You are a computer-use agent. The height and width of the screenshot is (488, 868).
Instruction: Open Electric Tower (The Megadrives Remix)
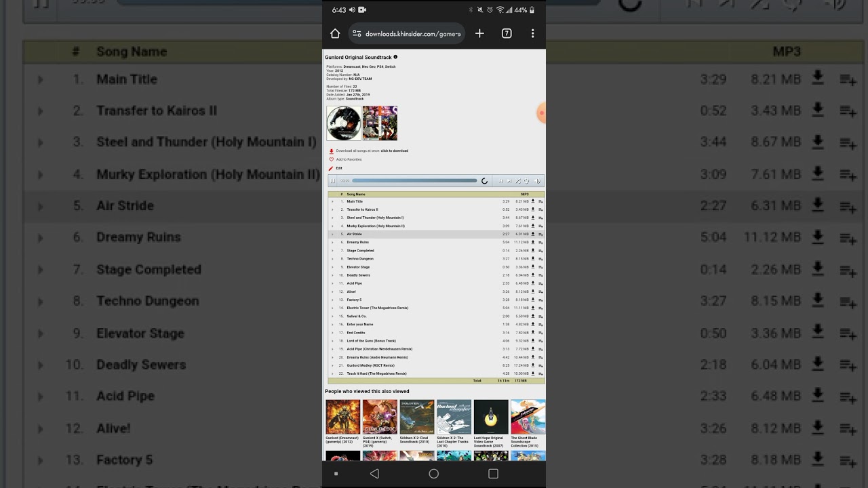point(378,308)
